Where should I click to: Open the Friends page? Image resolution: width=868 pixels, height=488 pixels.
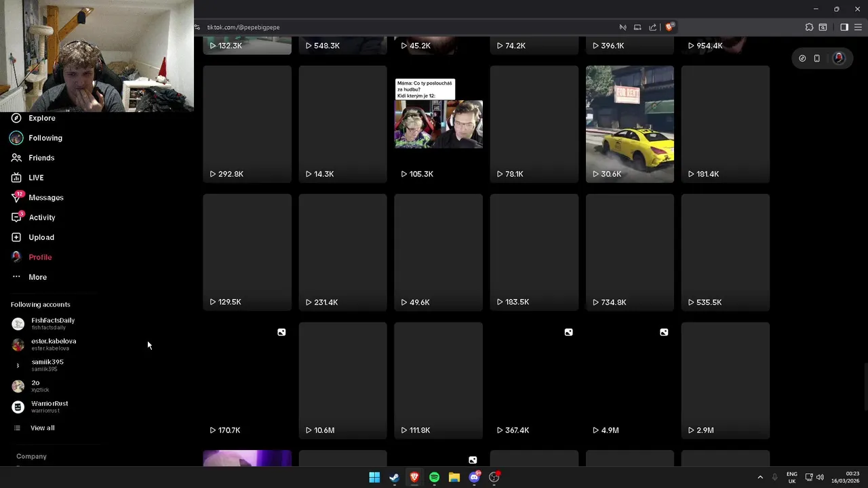41,158
